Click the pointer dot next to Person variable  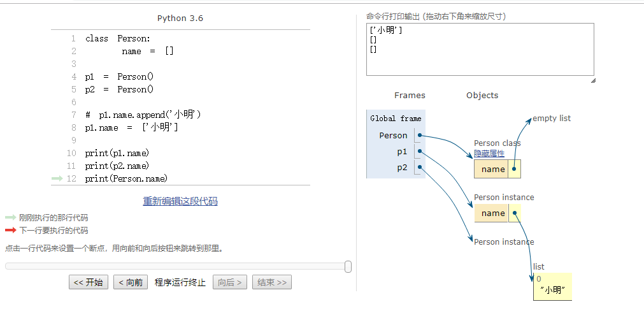[419, 136]
